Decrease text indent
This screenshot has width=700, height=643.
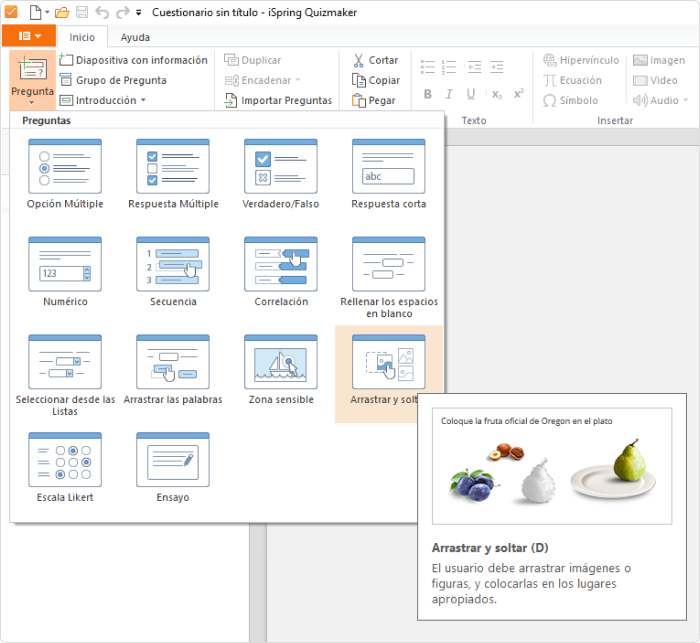pyautogui.click(x=475, y=67)
